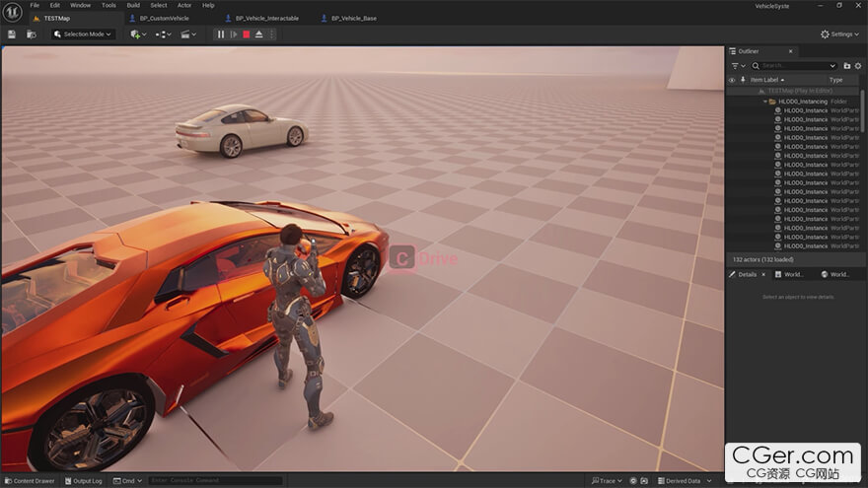The image size is (868, 488).
Task: Click the Browse content icon next to Save
Action: 32,35
